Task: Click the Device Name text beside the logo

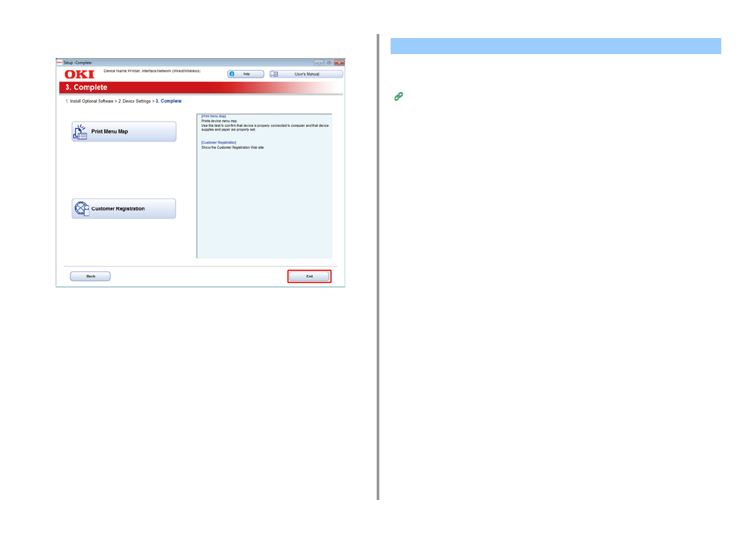Action: [152, 71]
